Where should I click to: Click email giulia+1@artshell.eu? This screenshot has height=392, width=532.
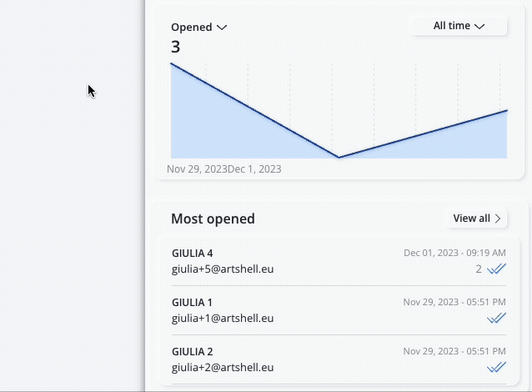click(223, 319)
